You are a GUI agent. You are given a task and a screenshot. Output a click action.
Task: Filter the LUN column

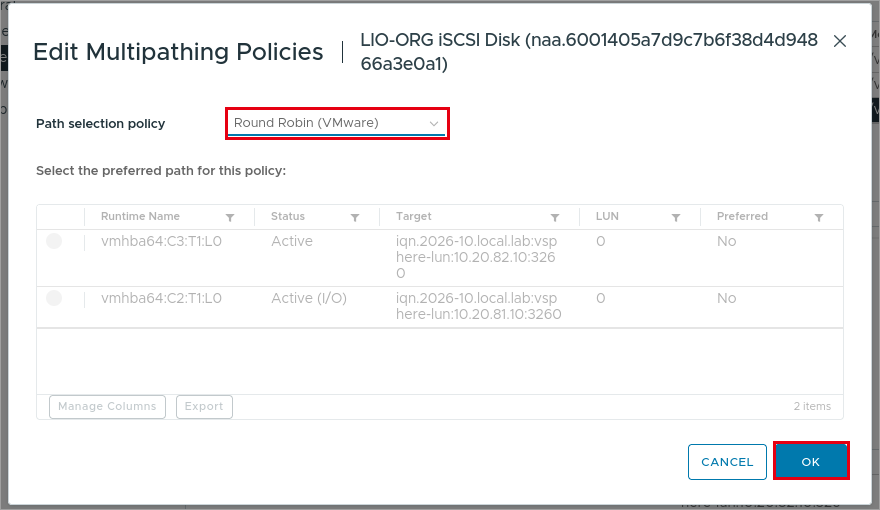pyautogui.click(x=676, y=217)
